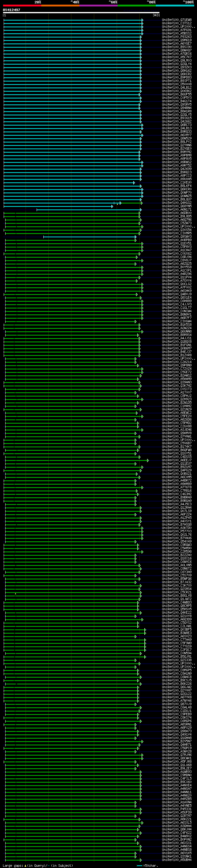Select hit label UniRef100_Q39AN3
The image size is (197, 868).
pos(177,382)
